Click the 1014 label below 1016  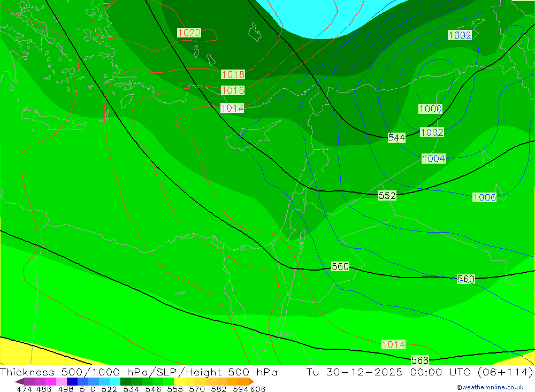pos(232,108)
